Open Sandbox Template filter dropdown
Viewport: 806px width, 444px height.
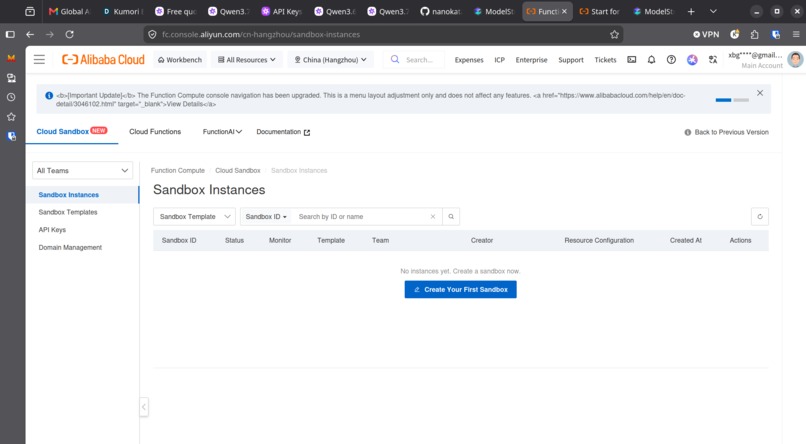tap(194, 216)
